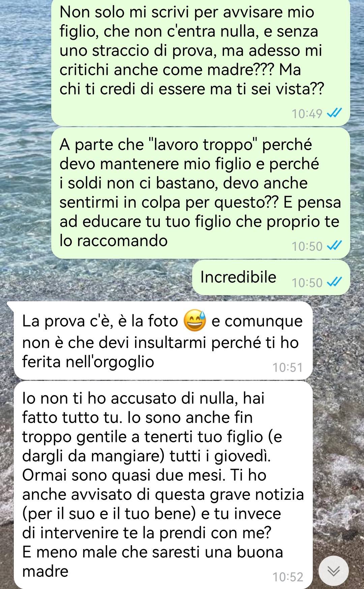Tap the blue double check at 10:50 long message
This screenshot has width=364, height=589.
click(335, 246)
